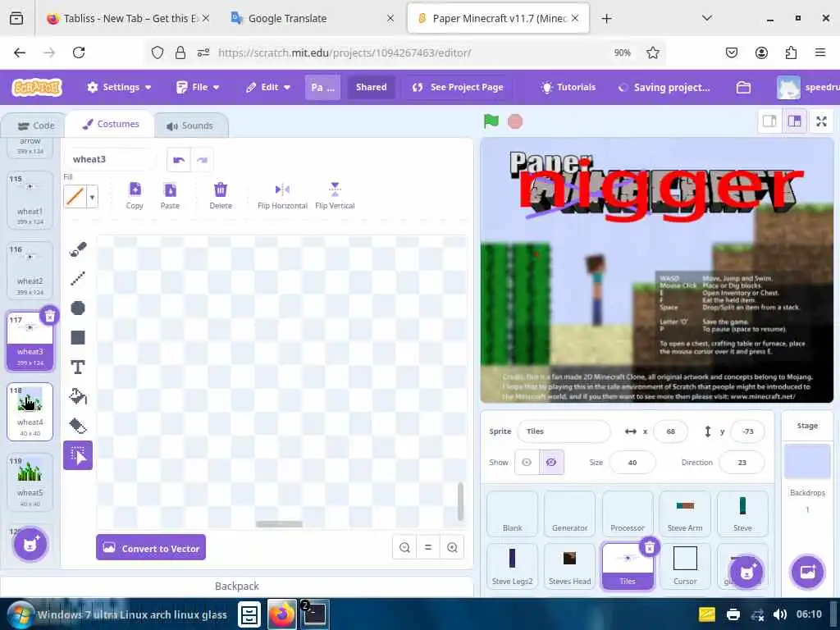The width and height of the screenshot is (840, 630).
Task: Open the My Stuff folder icon
Action: tap(743, 87)
